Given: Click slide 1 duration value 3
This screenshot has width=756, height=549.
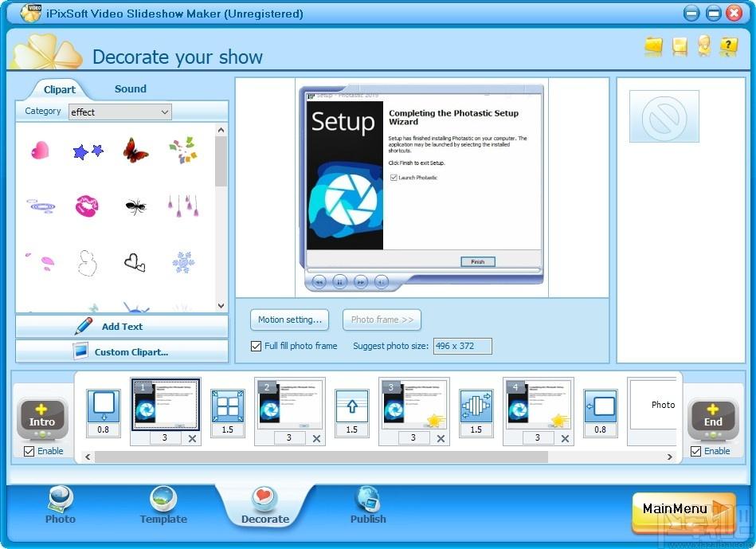Looking at the screenshot, I should 166,438.
